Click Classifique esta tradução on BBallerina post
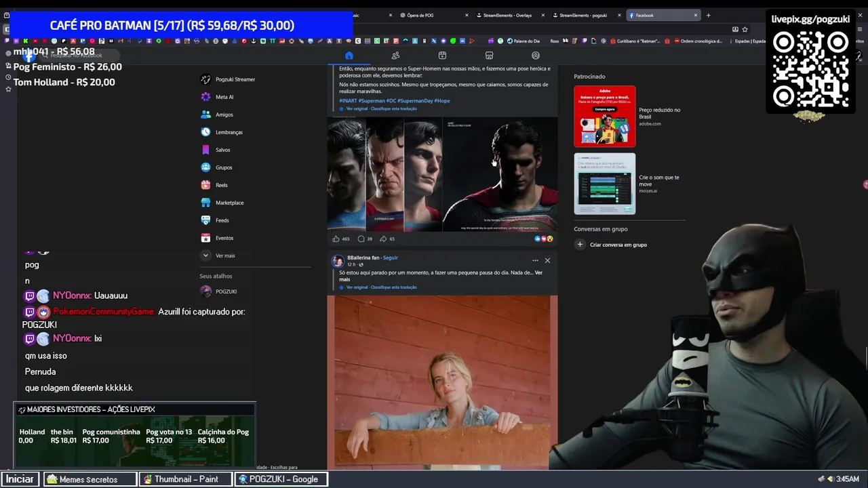This screenshot has width=868, height=488. [x=393, y=287]
